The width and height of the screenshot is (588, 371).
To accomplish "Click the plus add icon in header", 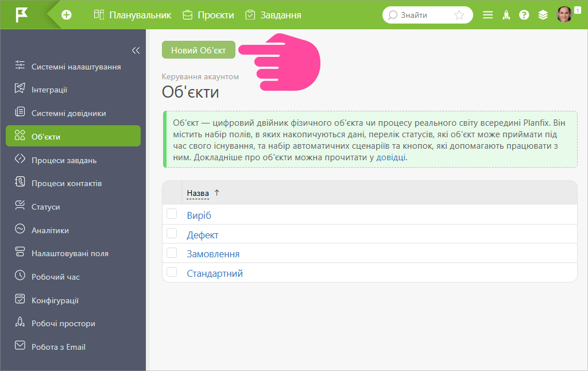I will tap(67, 15).
